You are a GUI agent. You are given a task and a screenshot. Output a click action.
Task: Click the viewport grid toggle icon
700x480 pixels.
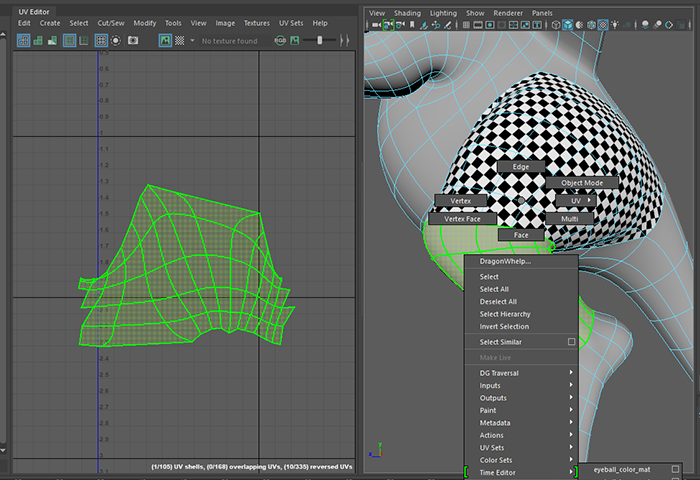pos(469,25)
